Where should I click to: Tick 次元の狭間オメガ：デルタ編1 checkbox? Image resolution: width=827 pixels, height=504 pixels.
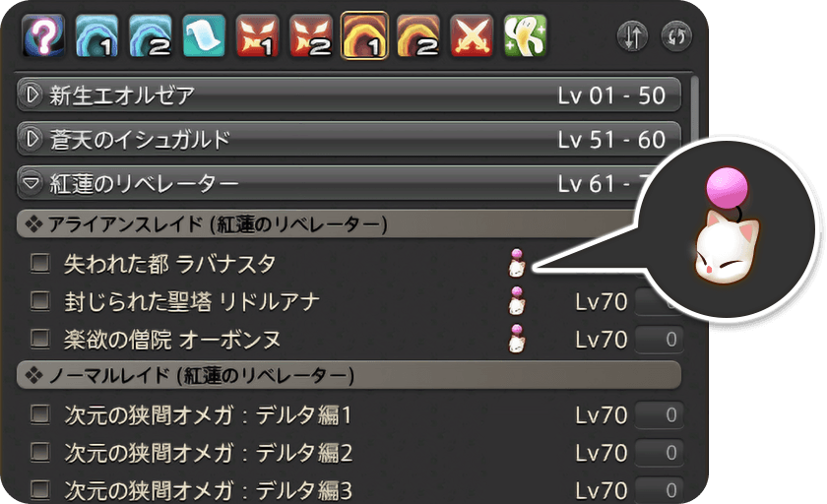[40, 413]
